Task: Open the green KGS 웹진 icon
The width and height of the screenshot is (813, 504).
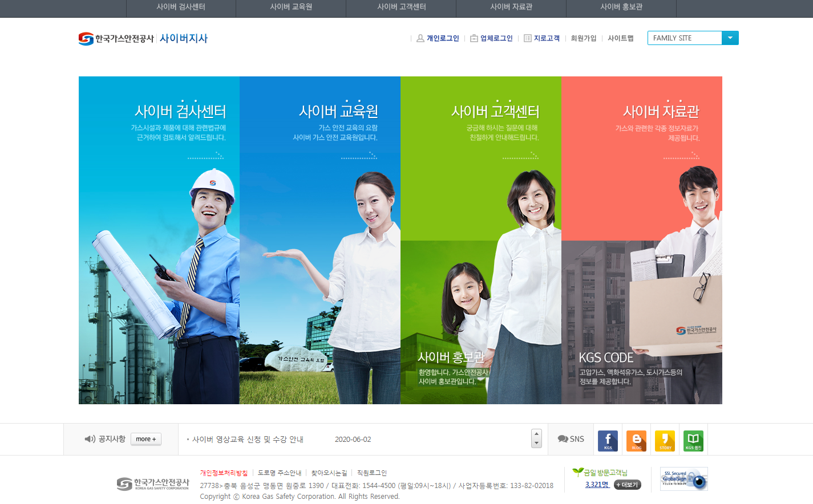Action: point(693,440)
